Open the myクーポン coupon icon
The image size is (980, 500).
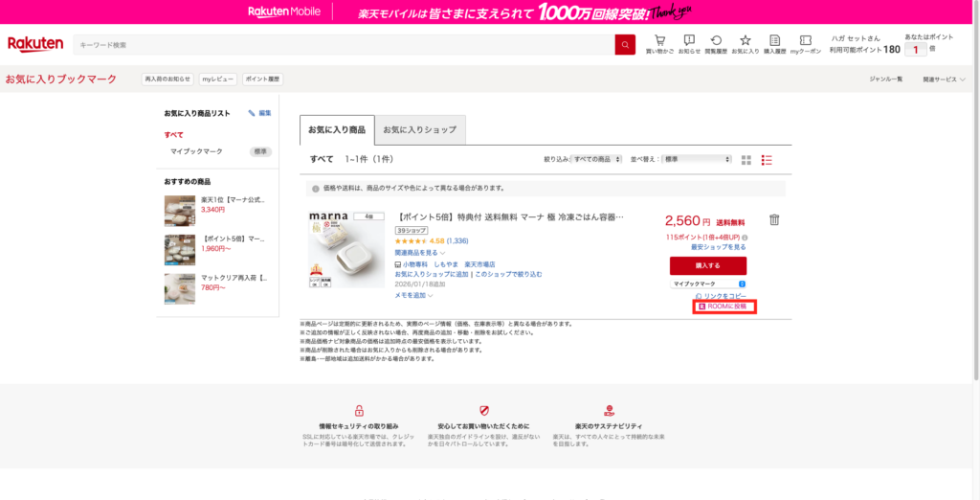coord(806,40)
